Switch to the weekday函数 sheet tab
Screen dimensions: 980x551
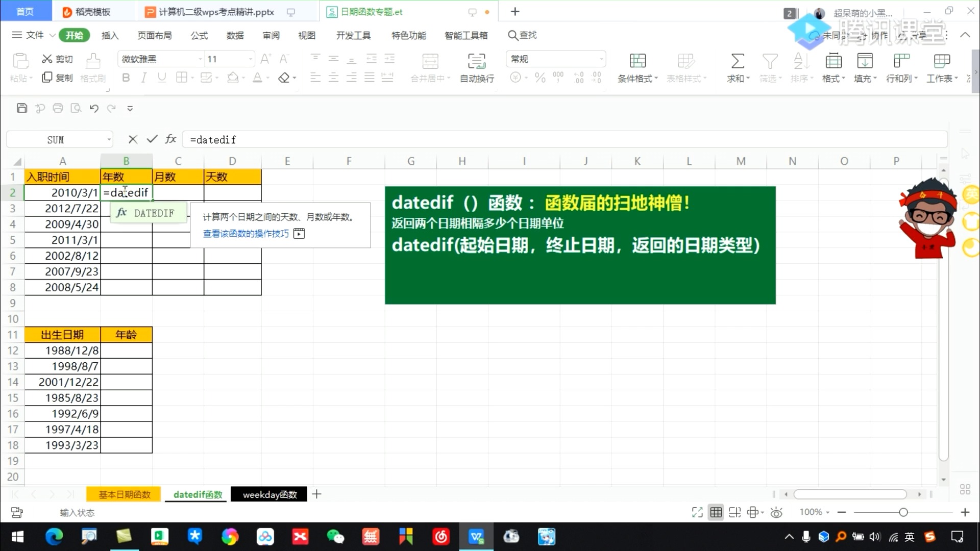coord(269,494)
